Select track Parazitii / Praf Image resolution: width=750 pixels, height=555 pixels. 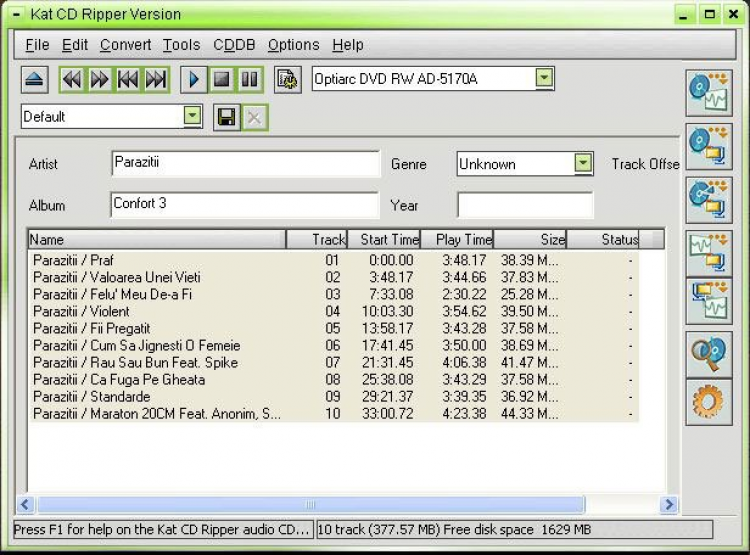333,260
